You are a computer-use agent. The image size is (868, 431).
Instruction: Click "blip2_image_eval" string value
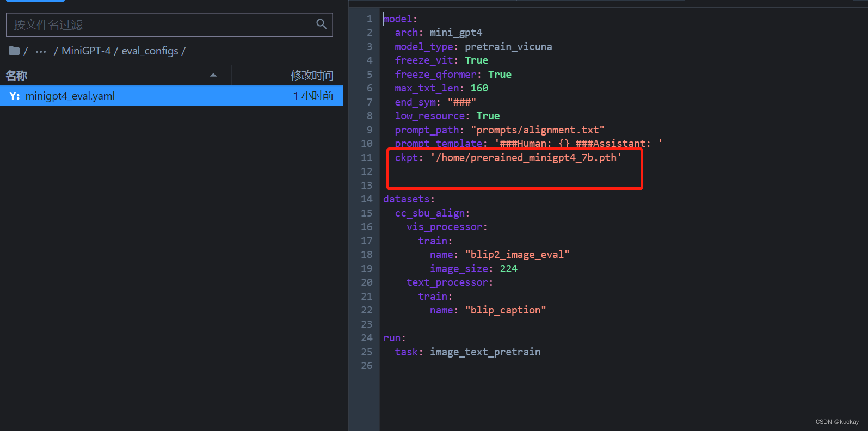point(517,255)
